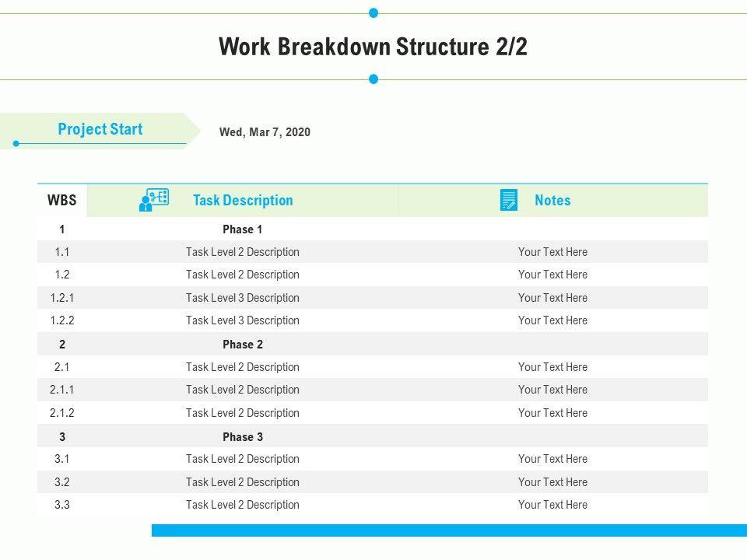Click Your Text Here note for row 1.2.2

(552, 320)
